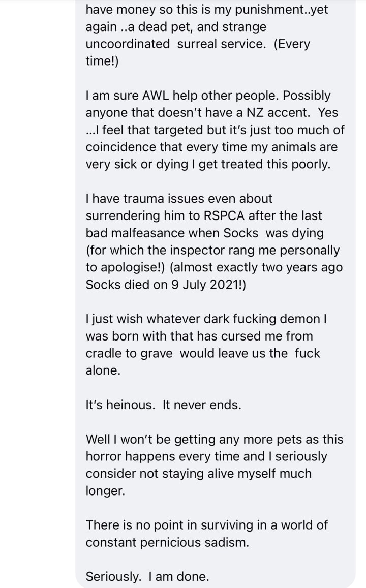Screen dimensions: 366x588
Task: Click the word "longer." ending the pets paragraph
Action: pos(105,491)
